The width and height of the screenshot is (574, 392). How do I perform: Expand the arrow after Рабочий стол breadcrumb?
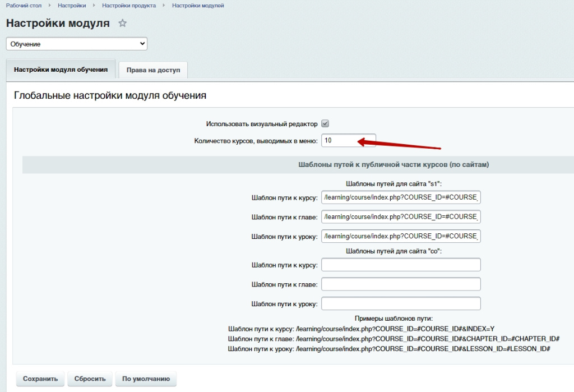pyautogui.click(x=49, y=5)
